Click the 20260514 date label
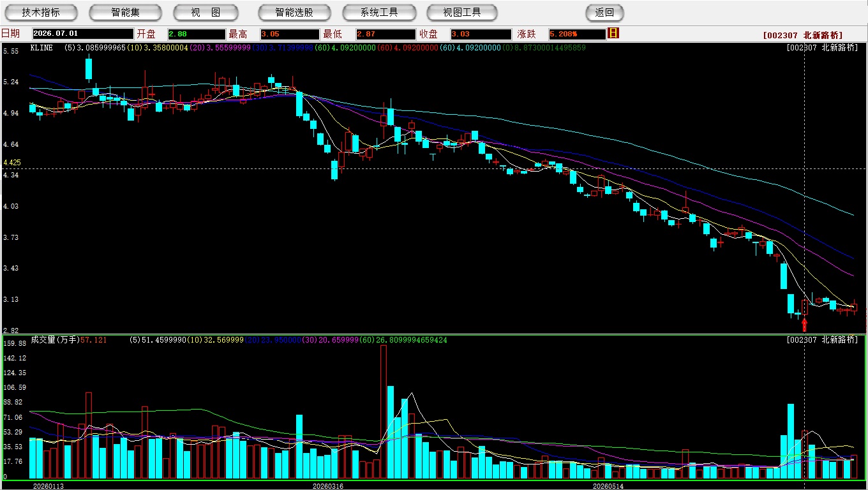Screen dimensions: 868x490 coord(608,486)
